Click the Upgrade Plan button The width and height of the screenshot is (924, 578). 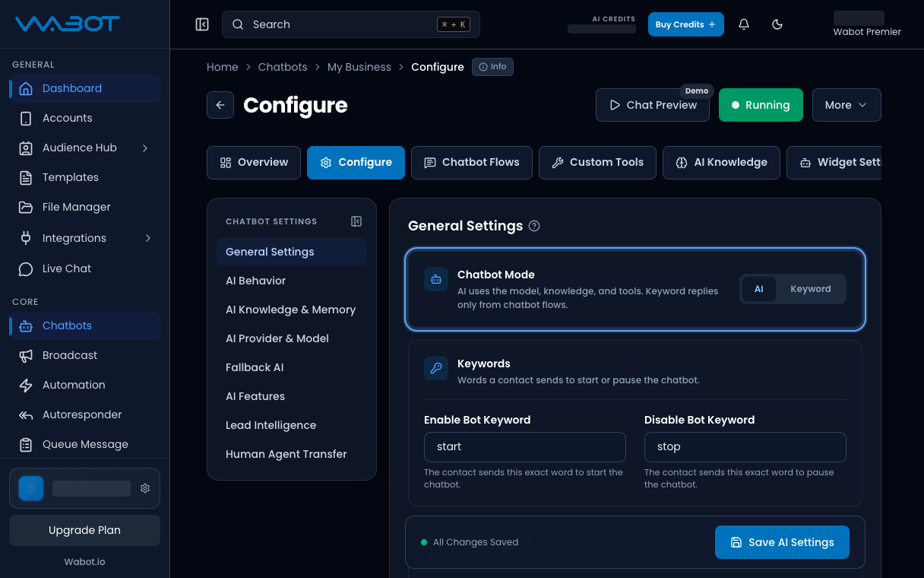tap(84, 530)
